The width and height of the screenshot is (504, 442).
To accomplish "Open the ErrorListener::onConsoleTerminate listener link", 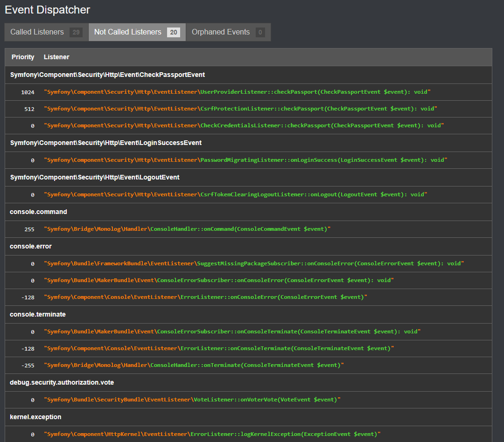I will 219,348.
